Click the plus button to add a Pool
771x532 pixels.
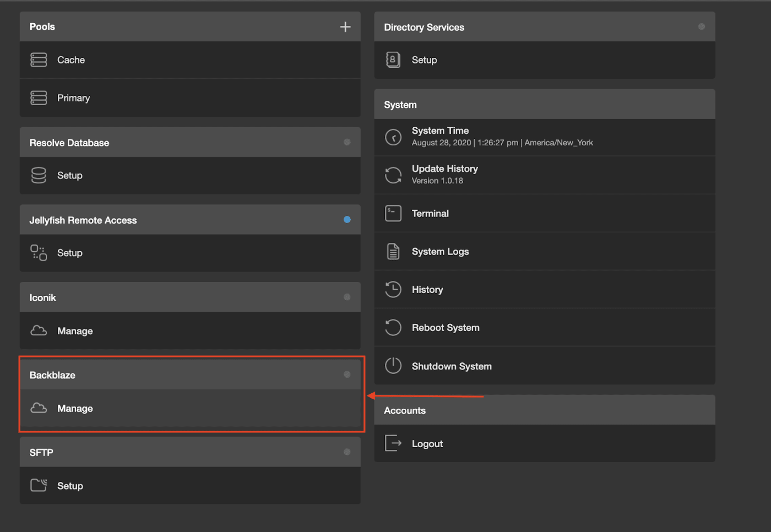click(345, 26)
